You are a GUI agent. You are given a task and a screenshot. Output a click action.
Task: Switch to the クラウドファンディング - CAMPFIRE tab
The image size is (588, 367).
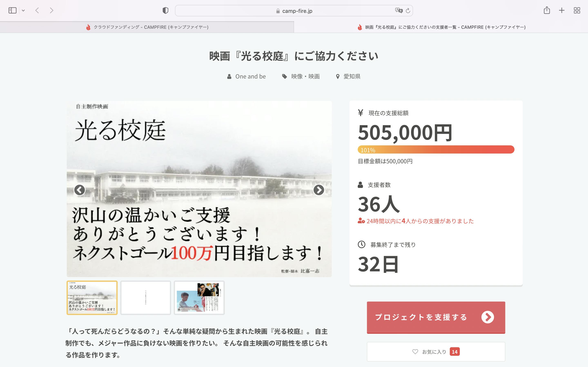point(147,27)
